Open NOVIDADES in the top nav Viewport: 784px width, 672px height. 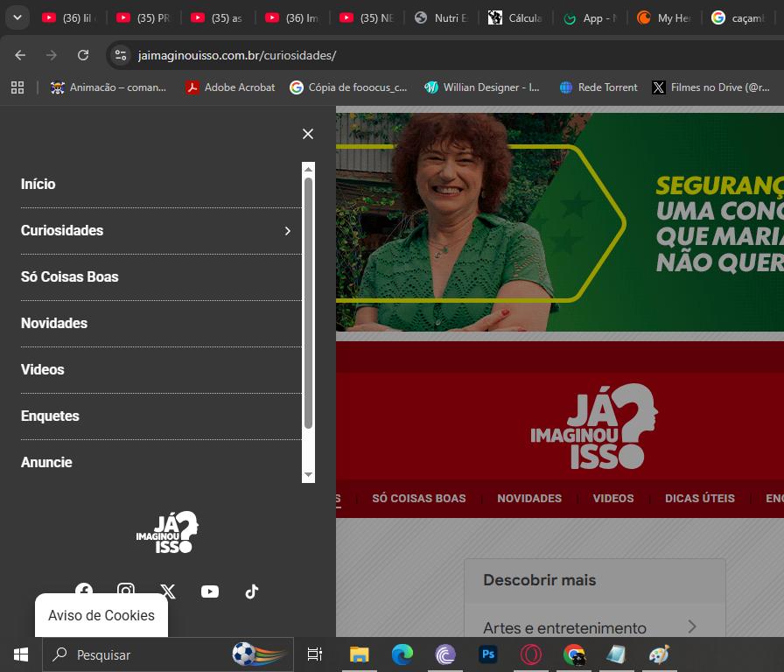click(x=529, y=499)
